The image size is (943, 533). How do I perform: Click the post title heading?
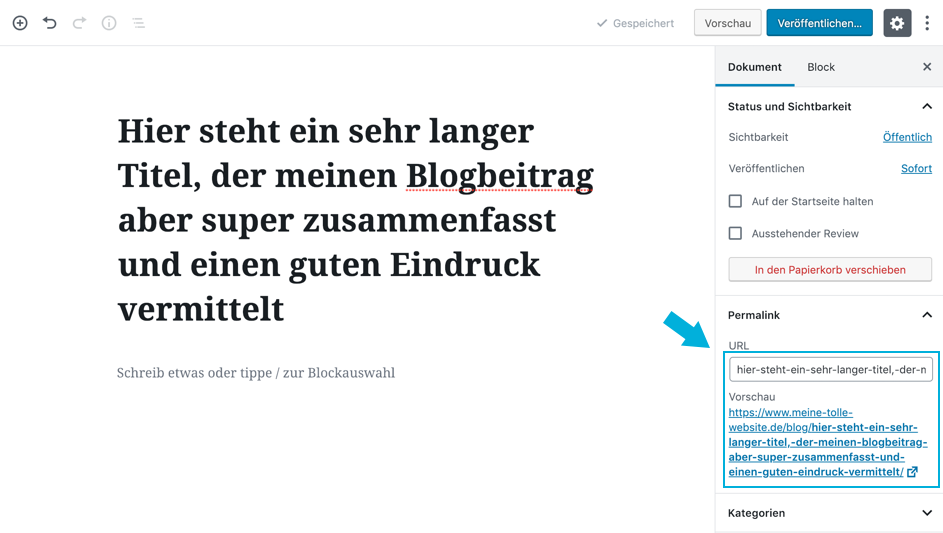point(355,220)
